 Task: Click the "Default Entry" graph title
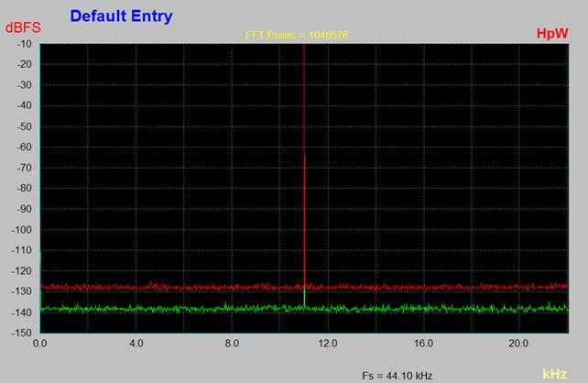(x=121, y=16)
